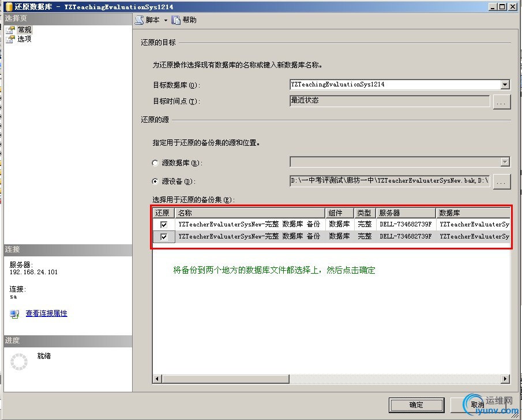The image size is (522, 420).
Task: Maximize the restore database window
Action: point(502,7)
